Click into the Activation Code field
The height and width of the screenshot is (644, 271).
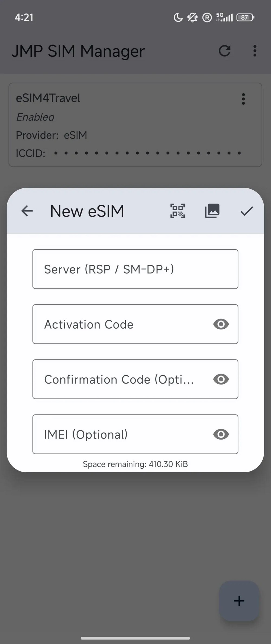tap(122, 324)
